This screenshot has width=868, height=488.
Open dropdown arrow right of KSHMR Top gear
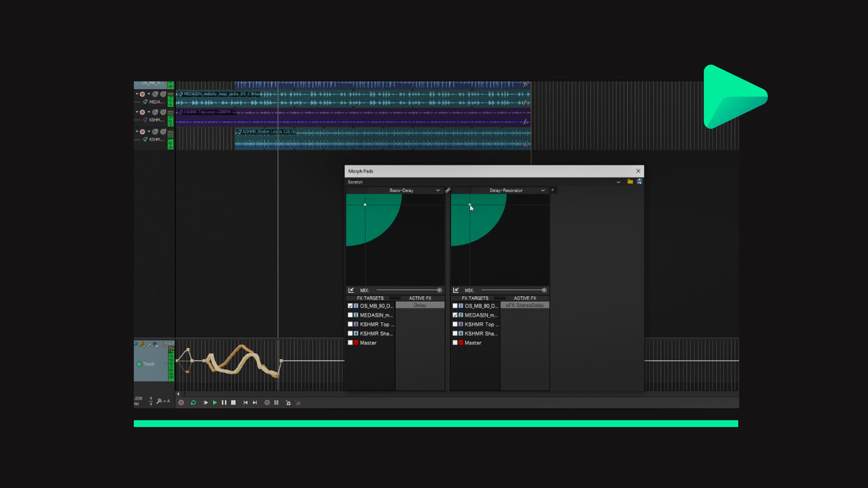coord(149,112)
